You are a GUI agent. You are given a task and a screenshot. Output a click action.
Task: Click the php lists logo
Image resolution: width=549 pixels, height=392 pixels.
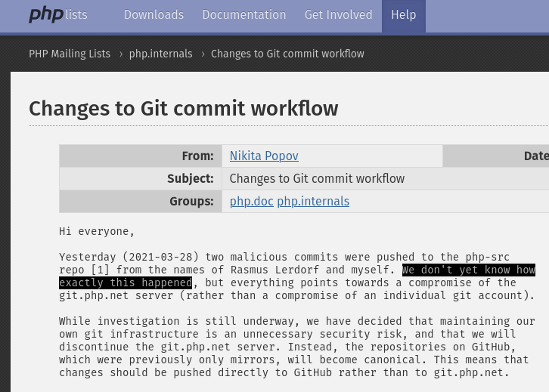pos(58,14)
